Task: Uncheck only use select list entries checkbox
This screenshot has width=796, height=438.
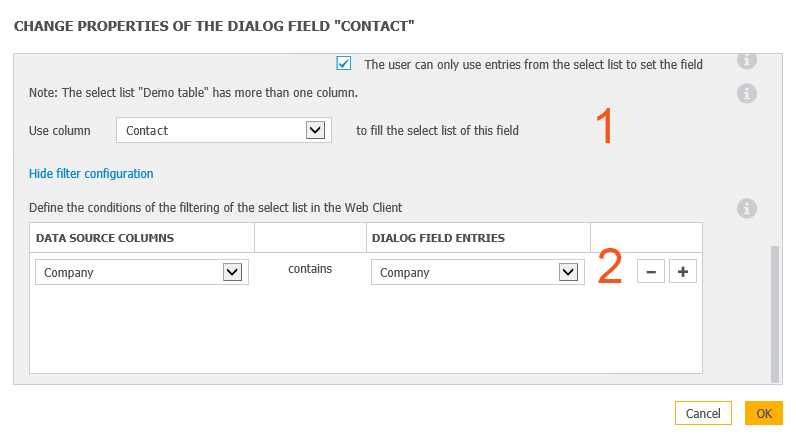Action: pos(344,63)
